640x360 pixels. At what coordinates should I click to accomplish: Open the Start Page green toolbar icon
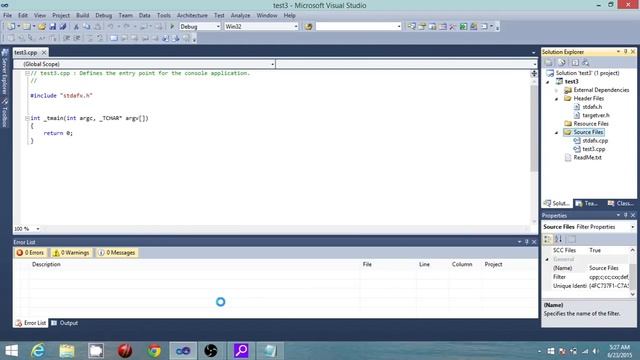coord(463,27)
